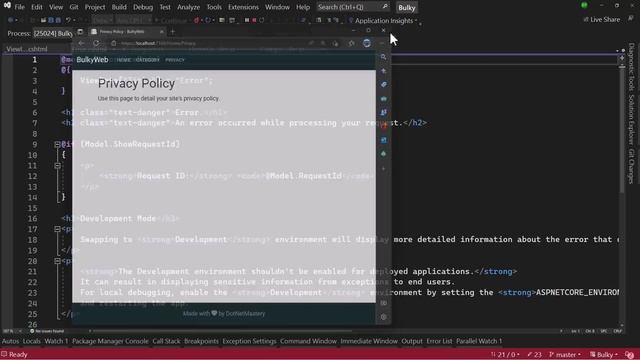Open the Tools menu
640x360 pixels.
point(214,7)
